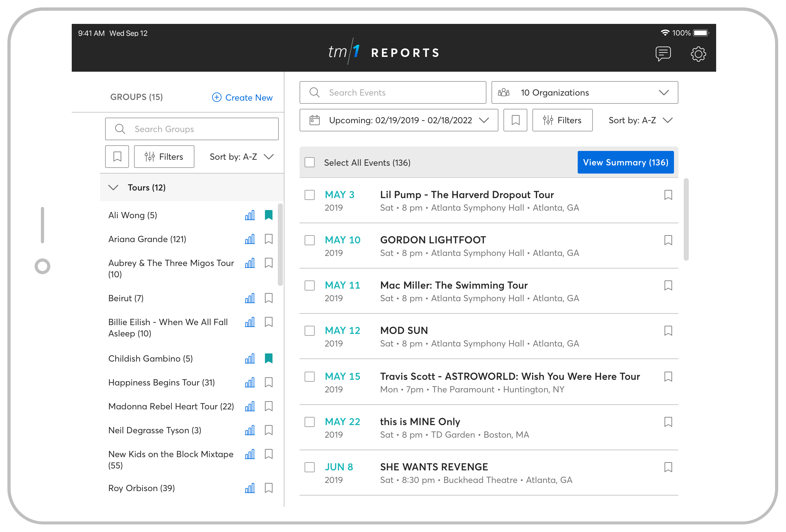Bookmark the GORDON LIGHTFOOT event

pyautogui.click(x=668, y=240)
